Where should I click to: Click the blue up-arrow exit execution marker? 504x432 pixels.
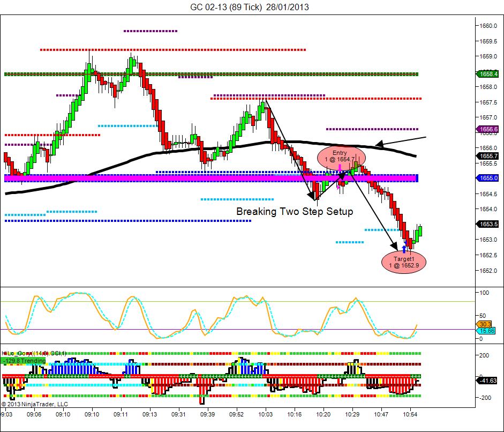point(404,249)
